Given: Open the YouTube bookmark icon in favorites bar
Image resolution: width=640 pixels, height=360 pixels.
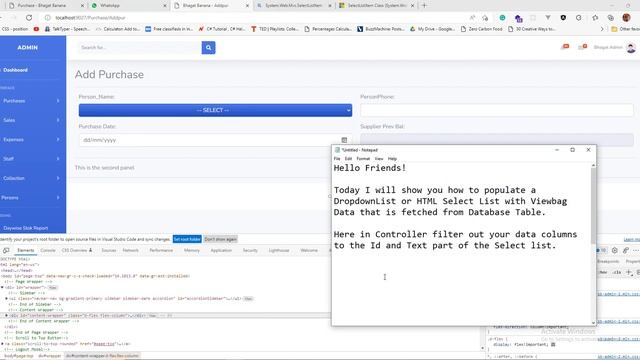Looking at the screenshot, I should click(36, 29).
